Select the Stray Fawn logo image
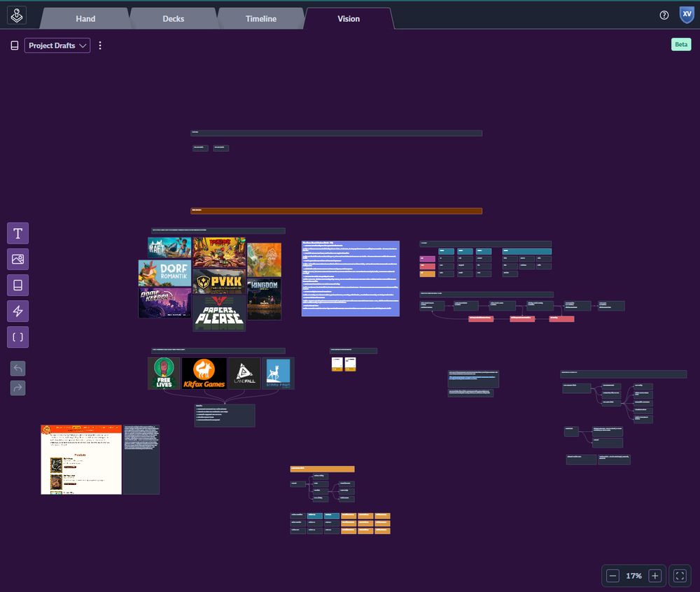Viewport: 700px width, 592px height. [x=278, y=373]
